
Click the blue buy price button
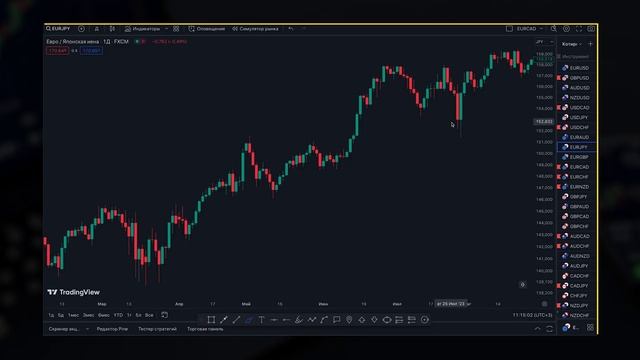pyautogui.click(x=91, y=51)
